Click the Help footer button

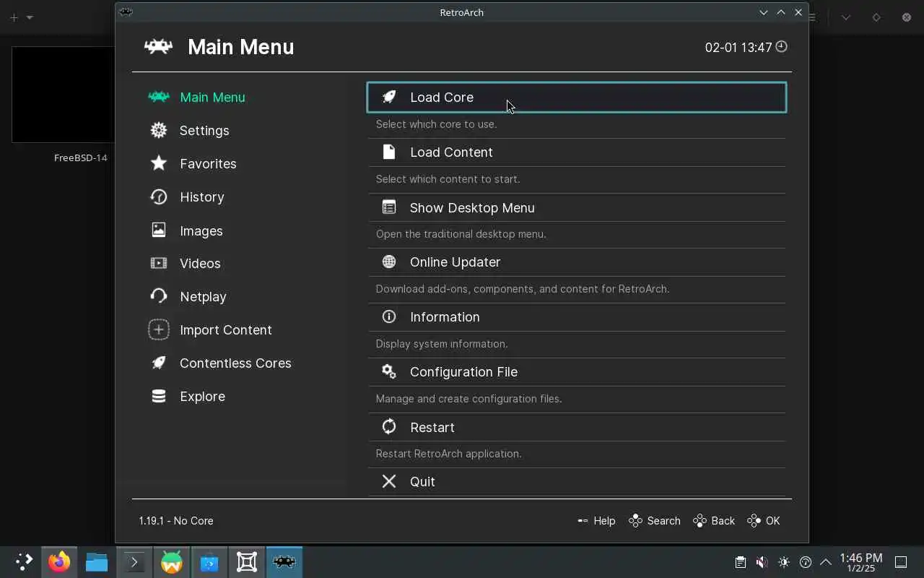click(x=596, y=521)
